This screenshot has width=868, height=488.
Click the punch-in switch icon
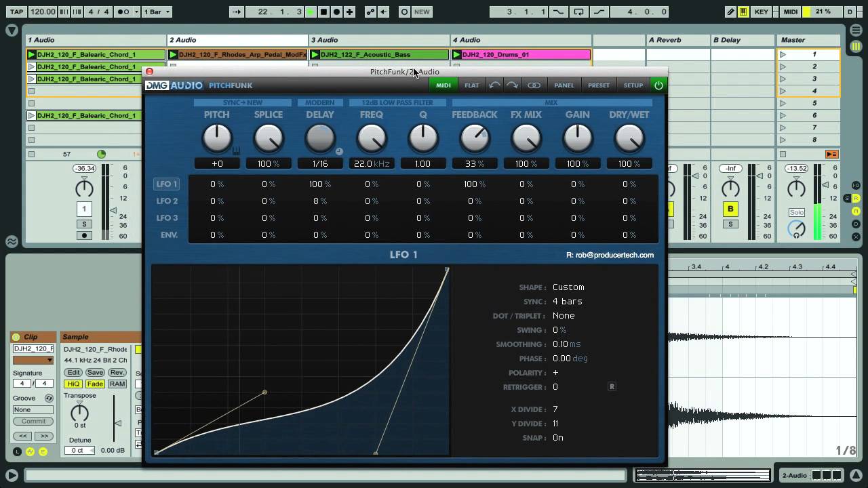tap(558, 12)
